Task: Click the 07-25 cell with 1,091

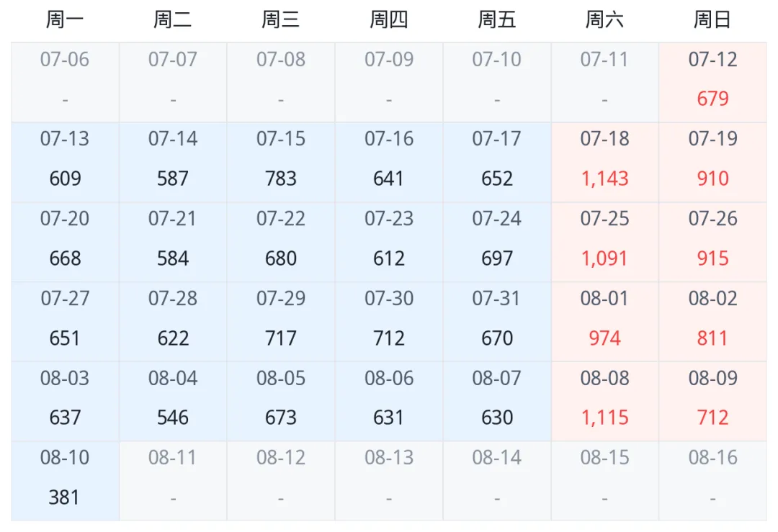Action: [605, 242]
